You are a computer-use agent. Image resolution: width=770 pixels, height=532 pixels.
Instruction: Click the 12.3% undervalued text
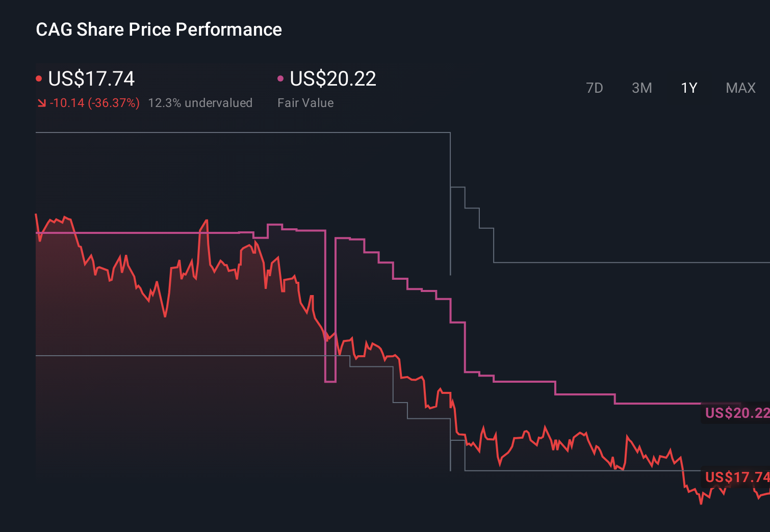(x=200, y=102)
